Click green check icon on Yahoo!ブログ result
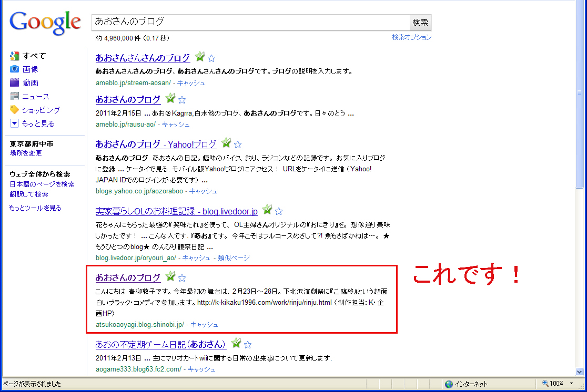 226,142
